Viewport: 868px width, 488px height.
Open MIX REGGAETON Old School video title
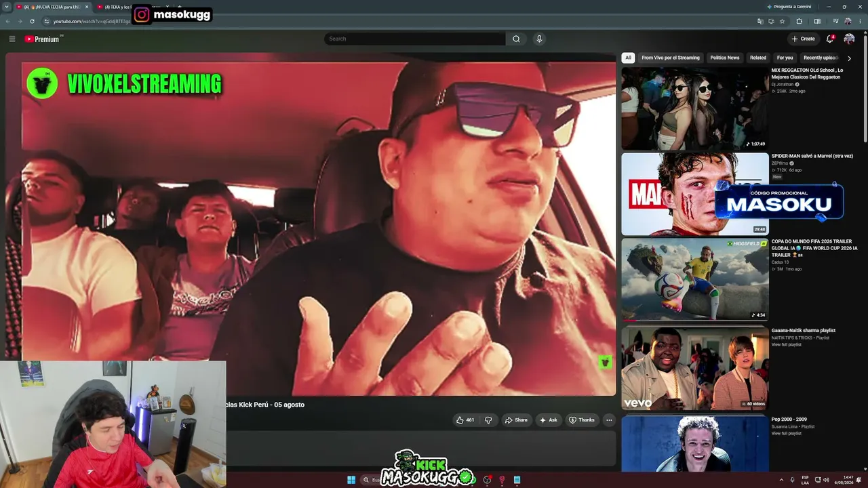click(x=807, y=73)
